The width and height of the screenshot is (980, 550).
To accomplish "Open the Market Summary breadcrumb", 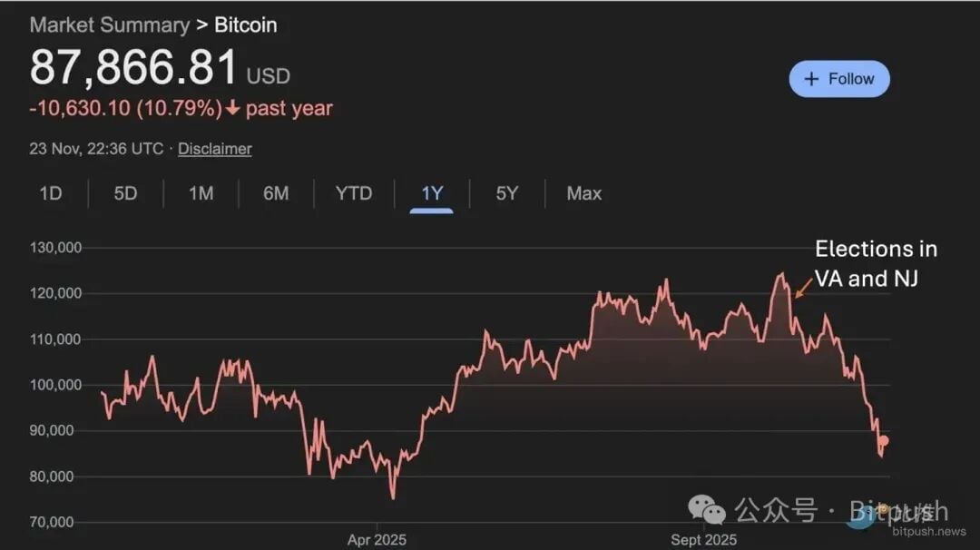I will coord(109,25).
